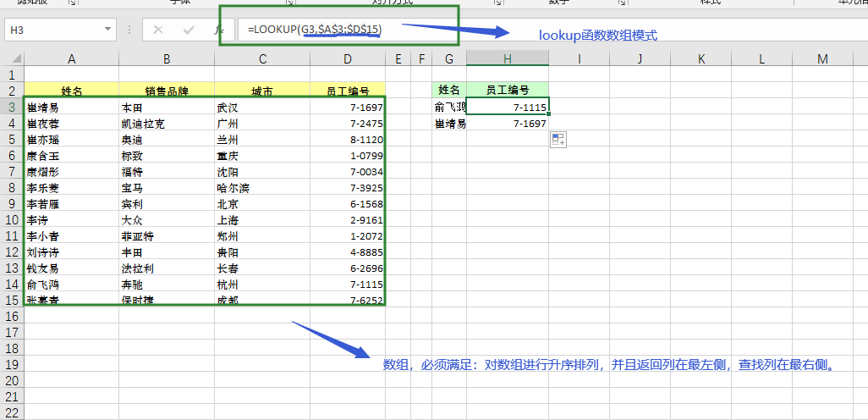Select column C header
The height and width of the screenshot is (420, 868).
tap(262, 58)
